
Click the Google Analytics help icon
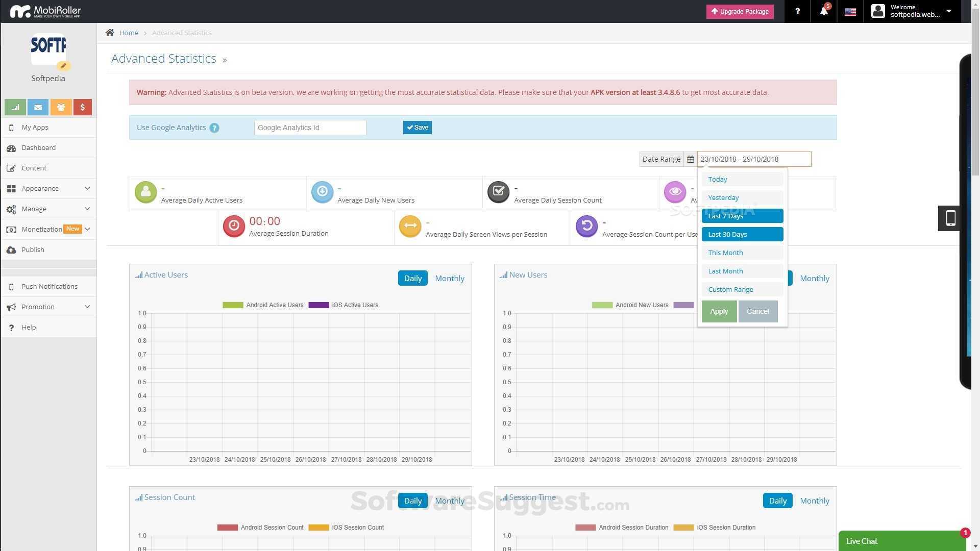point(214,128)
